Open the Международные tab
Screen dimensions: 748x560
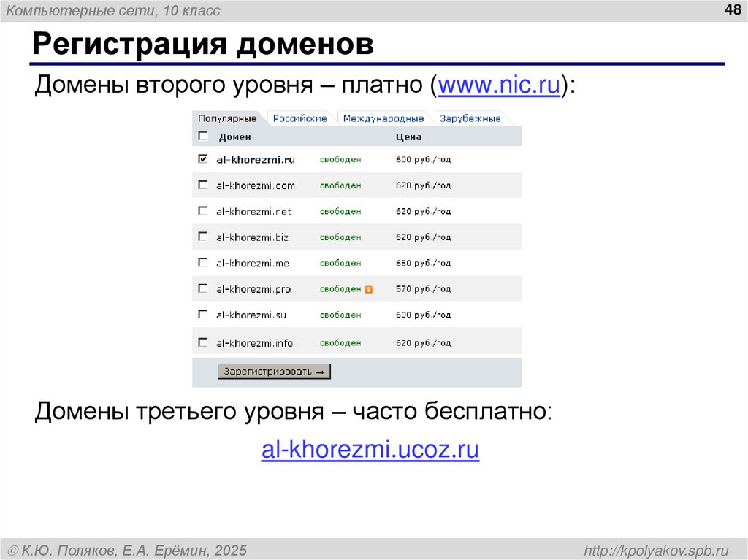[x=385, y=118]
